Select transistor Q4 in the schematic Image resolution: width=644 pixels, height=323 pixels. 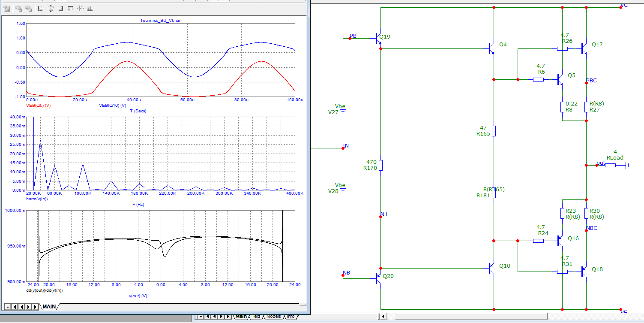point(491,49)
